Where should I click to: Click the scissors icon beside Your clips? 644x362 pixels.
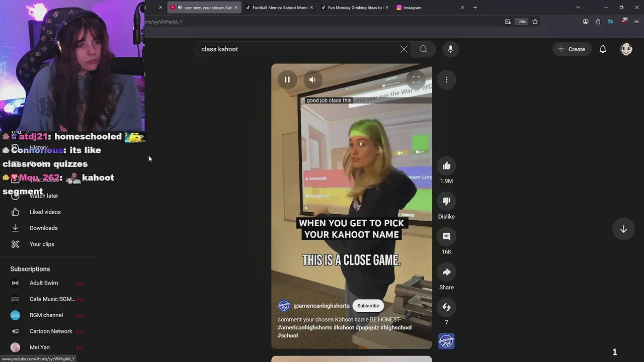pos(15,244)
